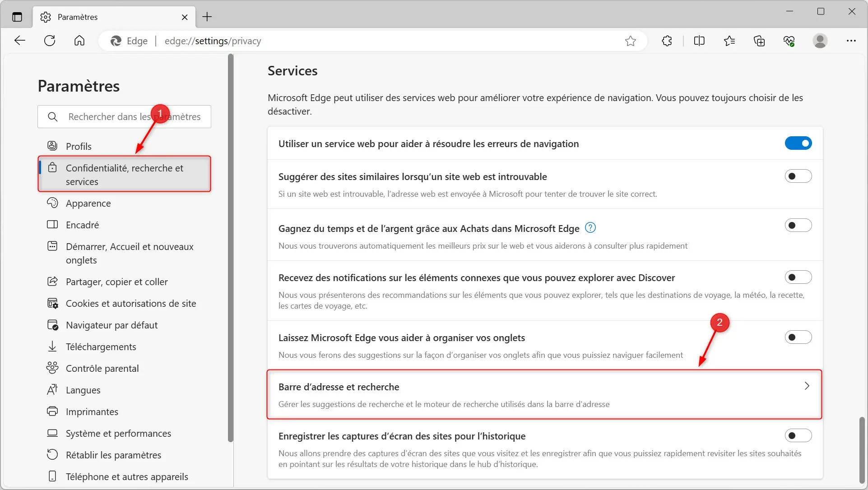The height and width of the screenshot is (490, 868).
Task: Open the Encadré settings section
Action: 124,225
